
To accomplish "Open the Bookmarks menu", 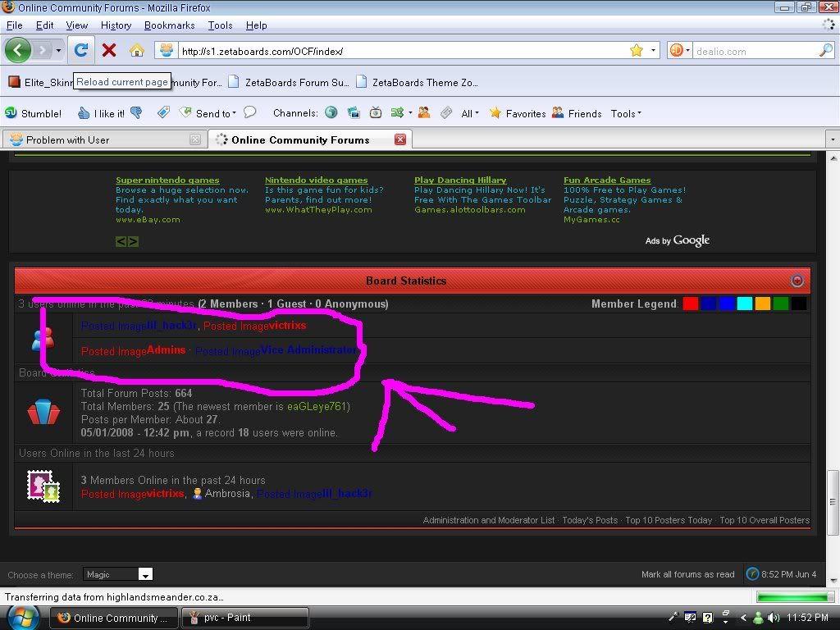I will (169, 25).
